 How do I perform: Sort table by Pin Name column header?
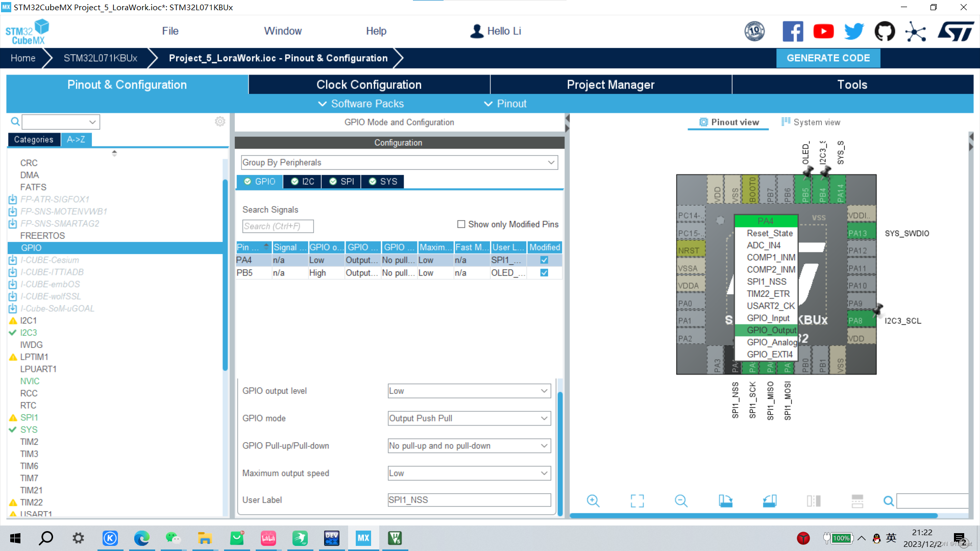[x=253, y=247]
